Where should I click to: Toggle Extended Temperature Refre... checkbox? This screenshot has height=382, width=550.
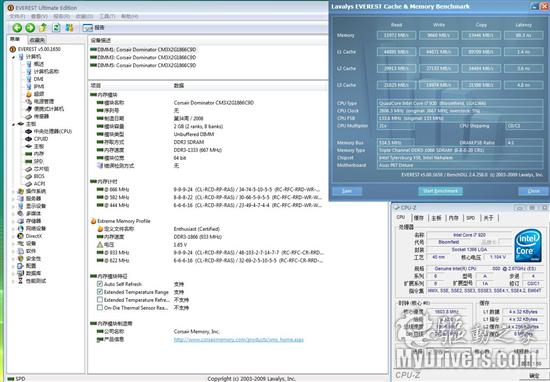[x=100, y=300]
